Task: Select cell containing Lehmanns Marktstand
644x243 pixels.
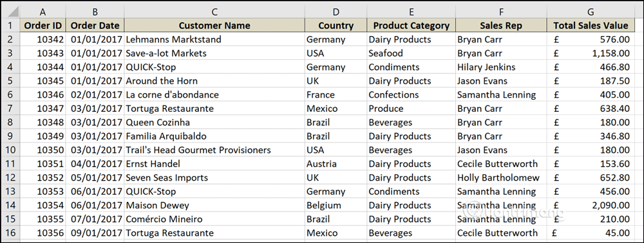Action: coord(214,39)
